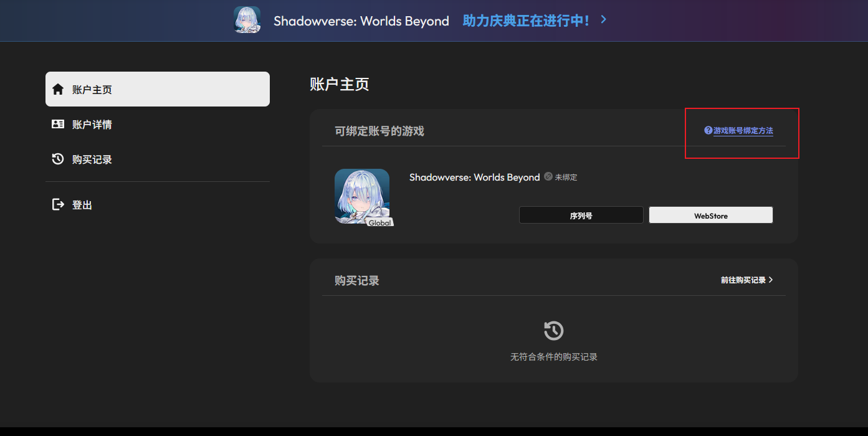
Task: Click the 购买记录 card heading
Action: click(x=357, y=281)
